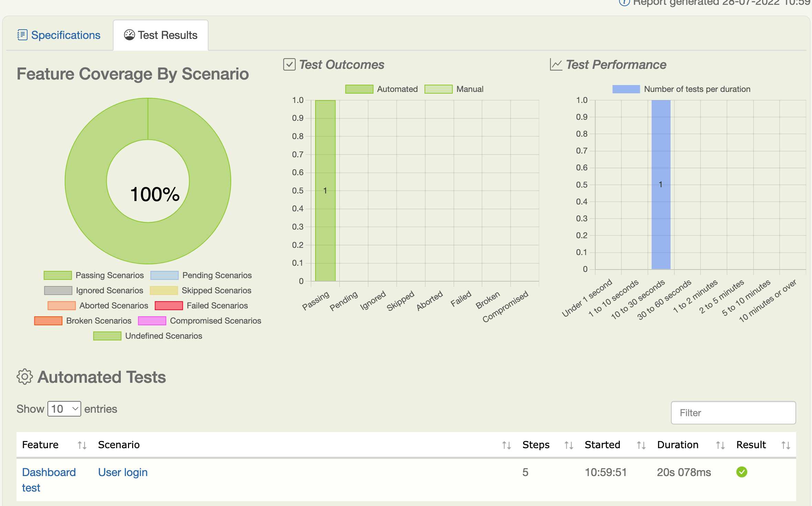Sort by the Duration column
The height and width of the screenshot is (506, 812).
coord(677,445)
